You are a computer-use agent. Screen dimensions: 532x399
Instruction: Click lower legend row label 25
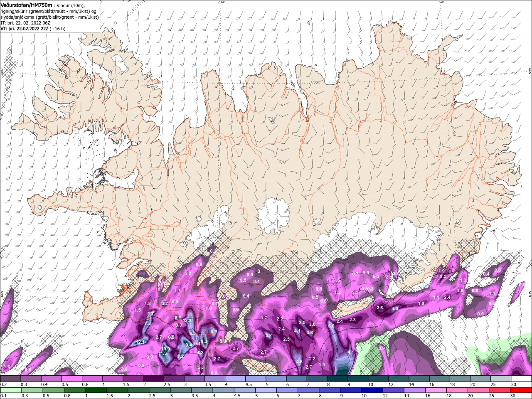click(492, 396)
